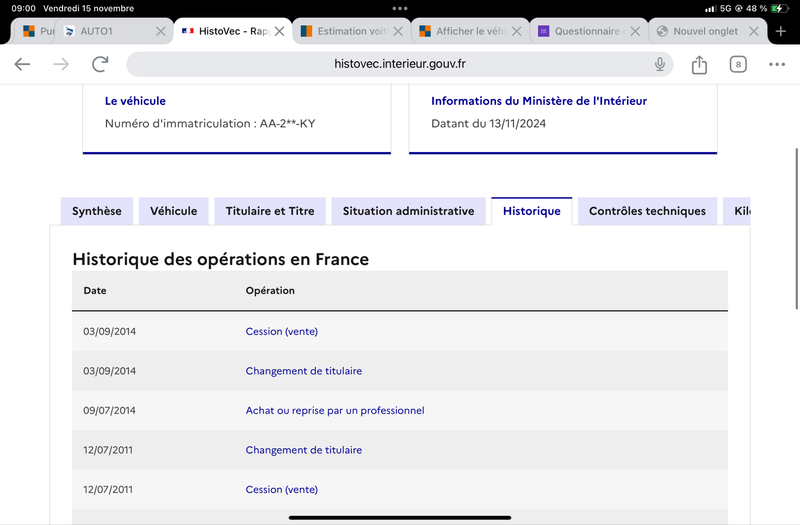Close the Afficher le véhicule tab
The height and width of the screenshot is (525, 800).
(516, 31)
